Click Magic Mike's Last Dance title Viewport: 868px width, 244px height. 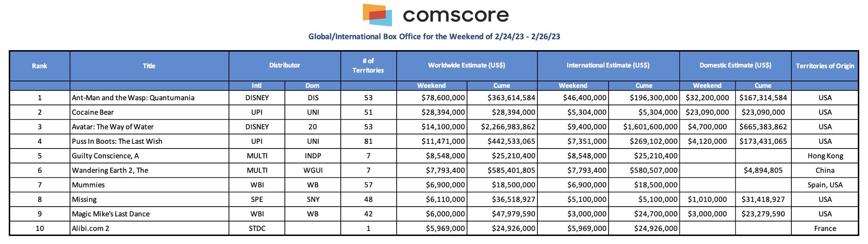(x=111, y=214)
